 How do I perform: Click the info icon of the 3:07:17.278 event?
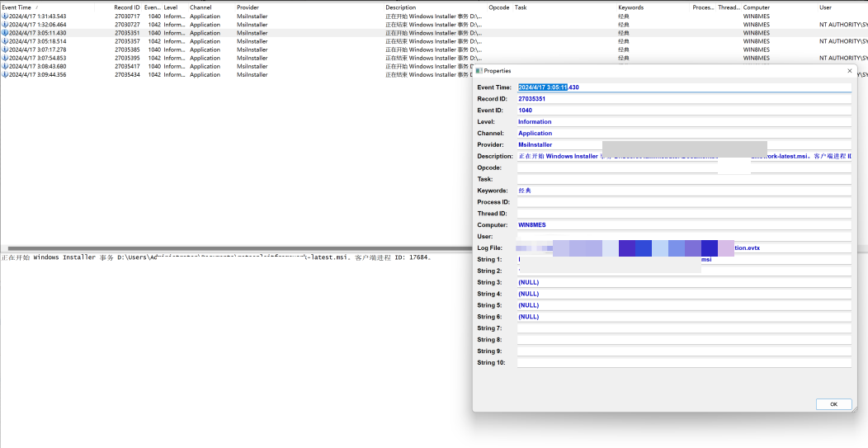pyautogui.click(x=5, y=50)
